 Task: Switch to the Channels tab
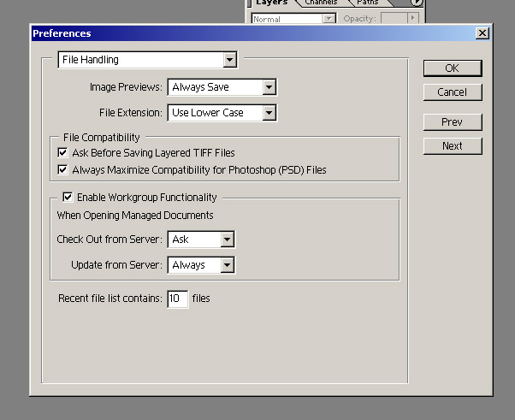[x=321, y=3]
